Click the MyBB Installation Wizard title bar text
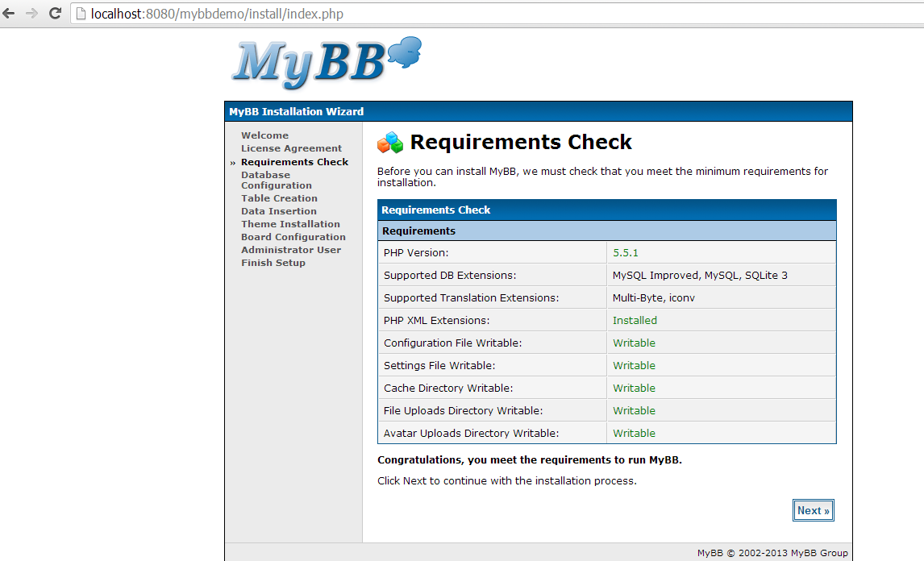Image resolution: width=924 pixels, height=561 pixels. click(x=297, y=111)
